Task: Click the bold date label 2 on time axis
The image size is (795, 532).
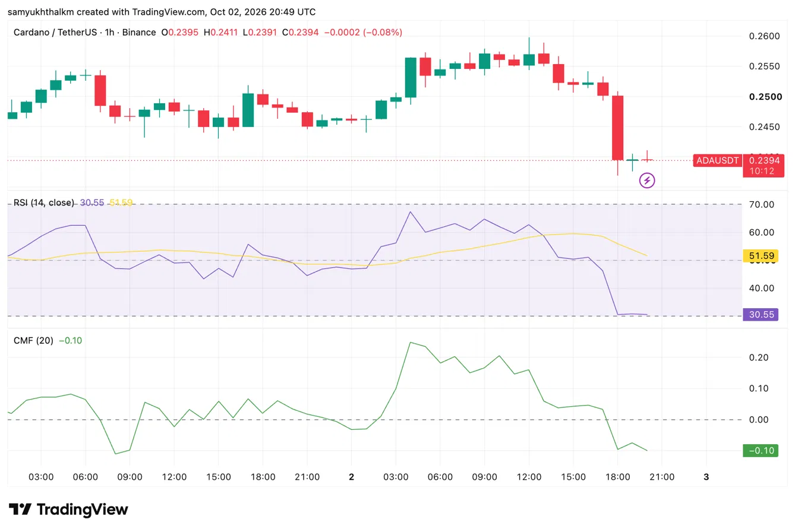Action: [x=352, y=477]
